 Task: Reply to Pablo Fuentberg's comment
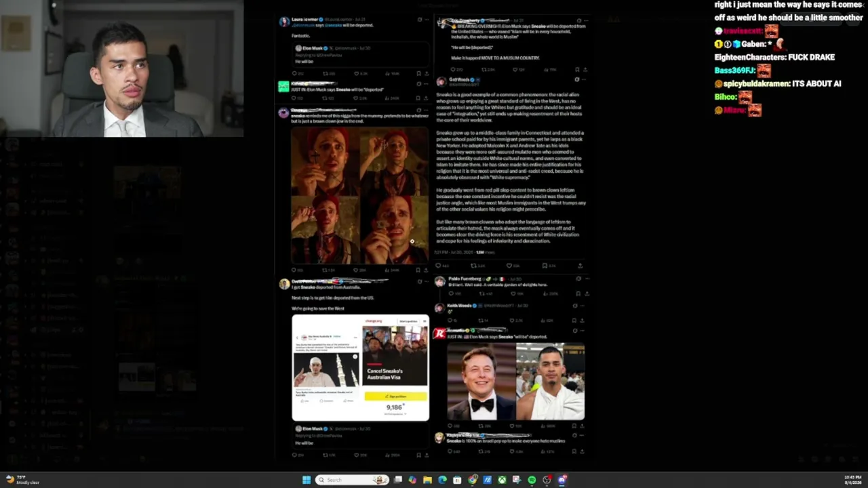click(x=452, y=293)
